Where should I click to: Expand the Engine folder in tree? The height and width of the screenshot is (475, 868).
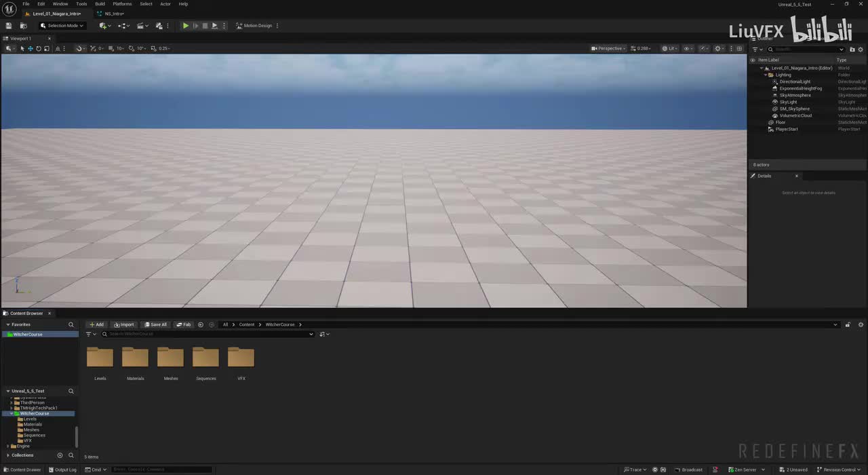(x=7, y=446)
